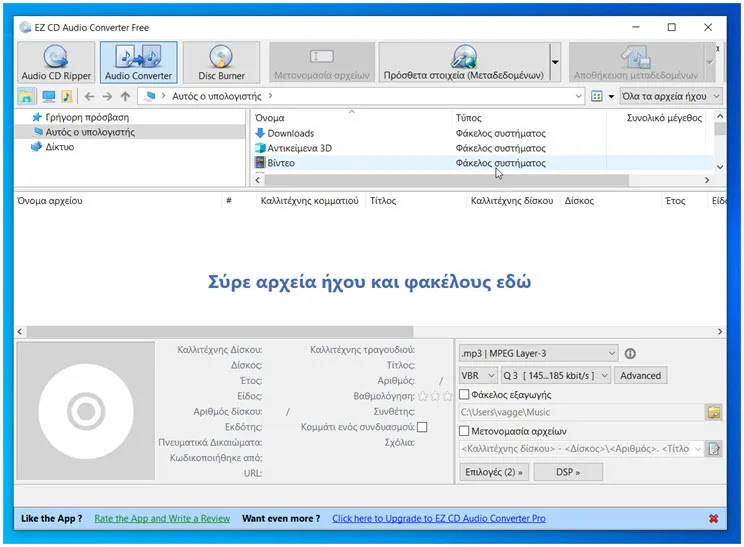Browse for output folder icon

click(x=714, y=412)
